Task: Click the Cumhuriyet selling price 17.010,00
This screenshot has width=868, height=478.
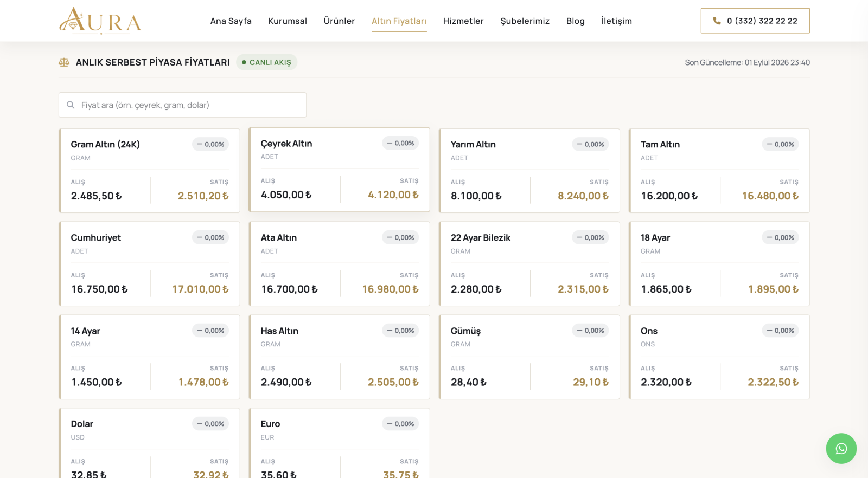Action: (201, 289)
